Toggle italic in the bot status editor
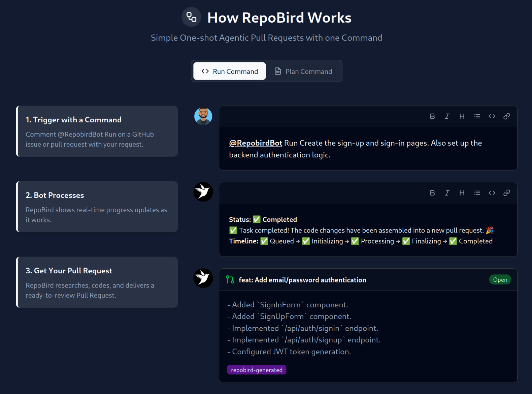532x394 pixels. 447,193
